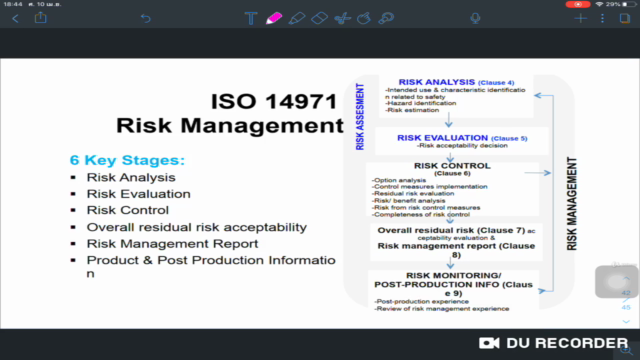Tap the microphone recording icon
Viewport: 640px width, 360px height.
475,18
